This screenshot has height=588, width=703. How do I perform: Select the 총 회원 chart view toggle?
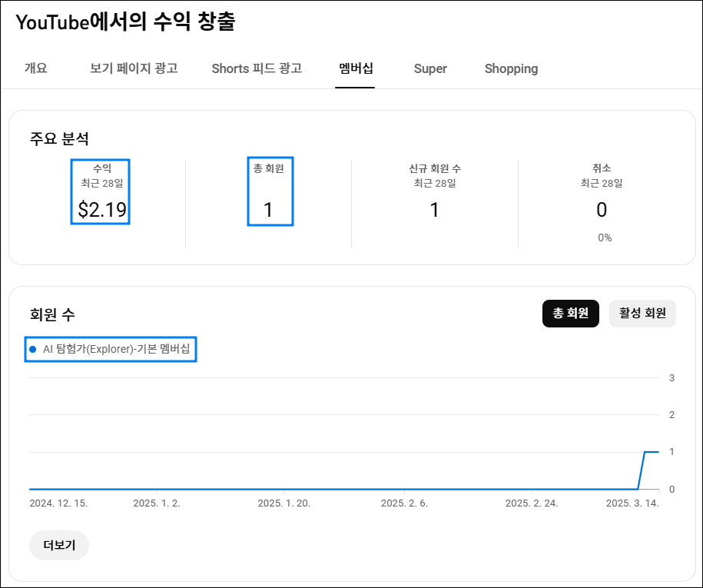click(570, 314)
